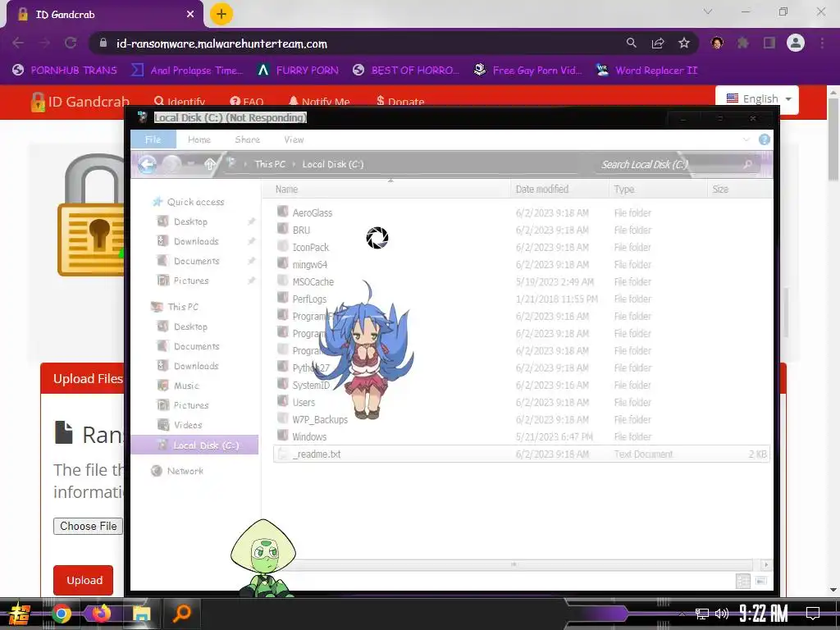Switch Explorer to large icons view icon

point(761,582)
